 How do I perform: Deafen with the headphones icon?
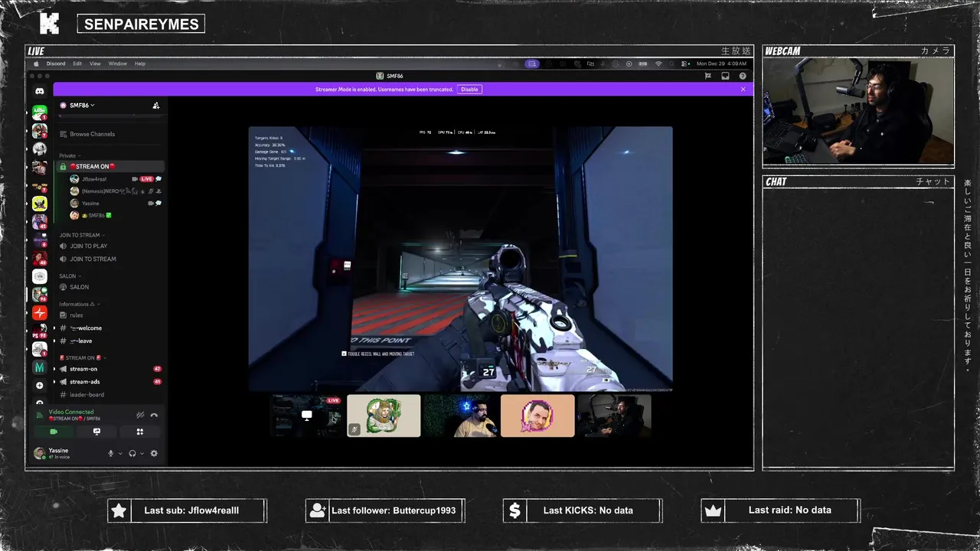pyautogui.click(x=132, y=453)
